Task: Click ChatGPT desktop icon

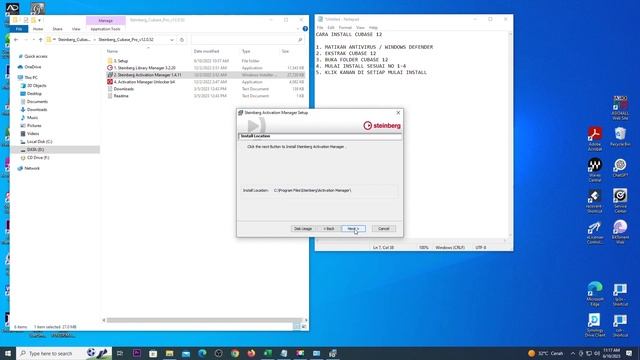Action: pyautogui.click(x=620, y=168)
